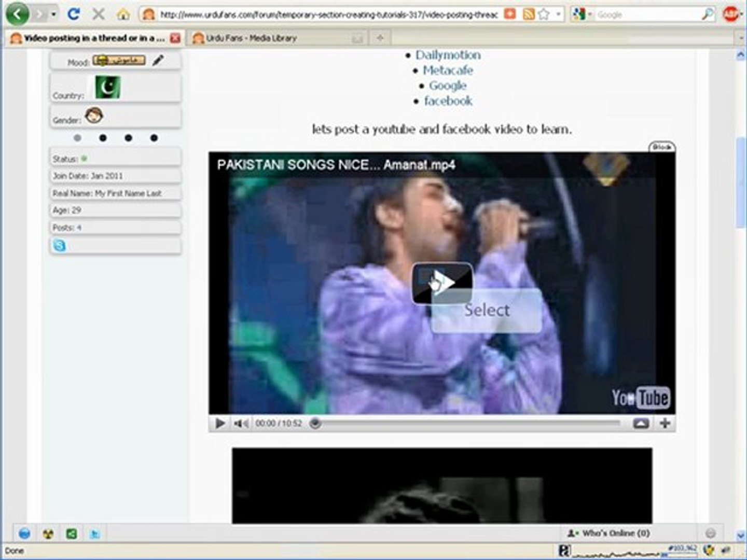The image size is (747, 560).
Task: Click the video seek bar handle
Action: [315, 424]
